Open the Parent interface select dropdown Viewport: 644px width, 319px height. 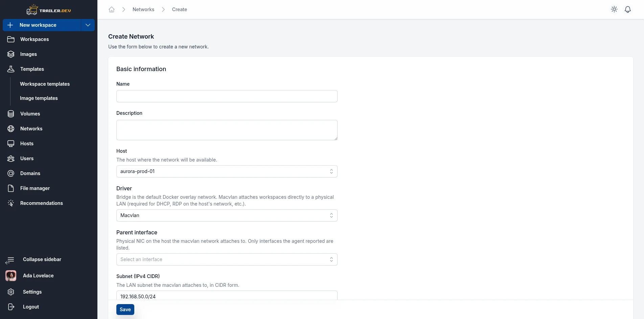pos(227,259)
